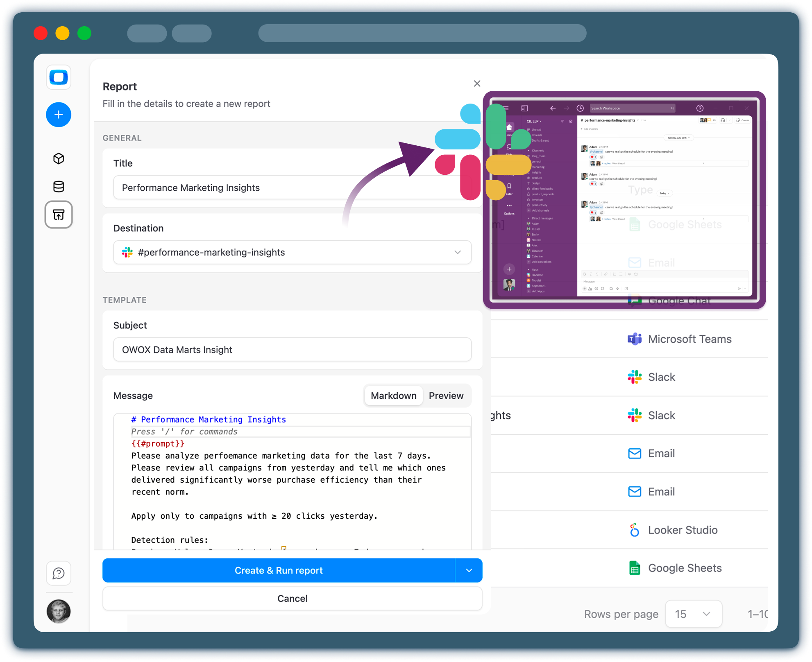812x662 pixels.
Task: Click the Google Sheets icon in the destinations list
Action: tap(634, 568)
